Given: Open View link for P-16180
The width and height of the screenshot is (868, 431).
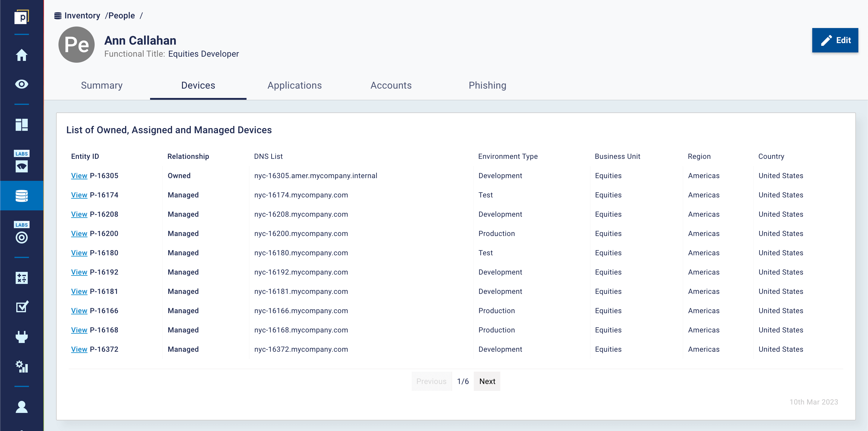Looking at the screenshot, I should click(x=79, y=253).
